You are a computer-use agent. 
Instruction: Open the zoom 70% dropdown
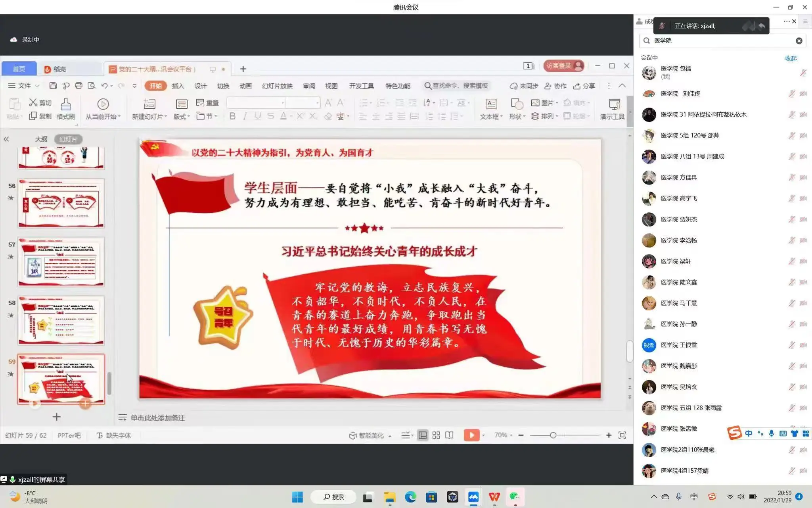[503, 435]
